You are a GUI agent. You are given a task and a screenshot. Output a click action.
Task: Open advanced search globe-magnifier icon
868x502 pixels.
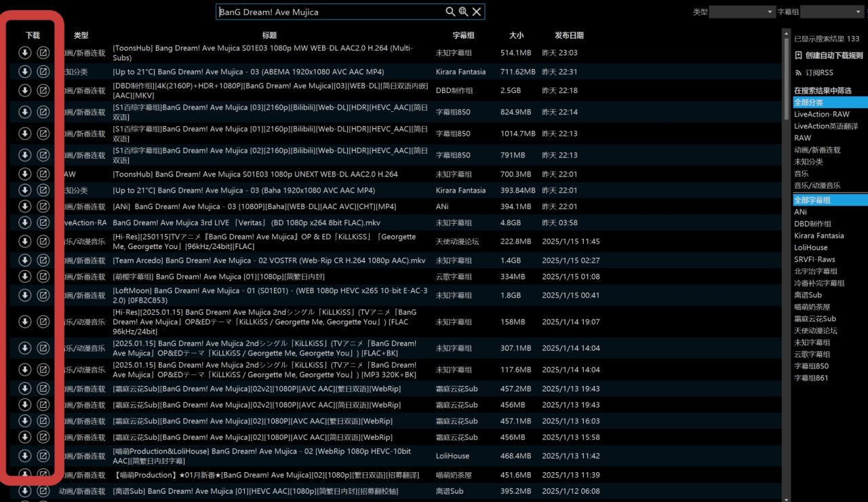pos(464,12)
